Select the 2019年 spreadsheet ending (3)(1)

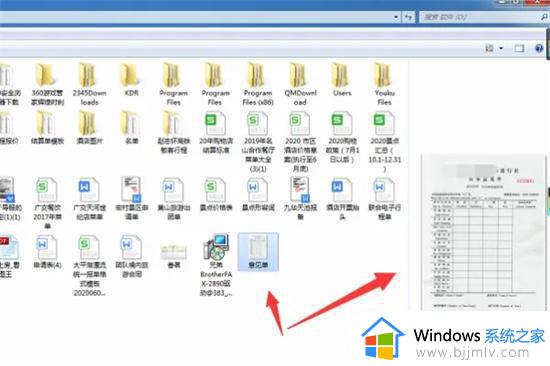click(x=258, y=142)
